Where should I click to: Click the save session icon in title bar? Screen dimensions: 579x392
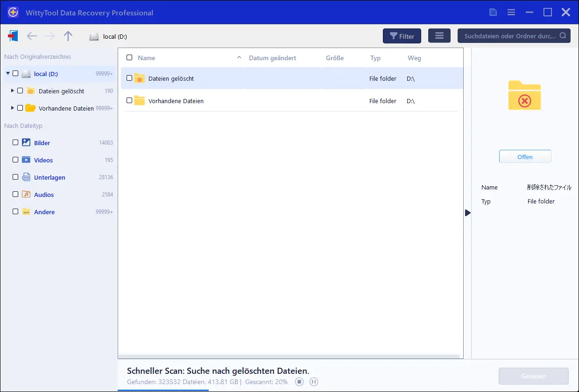493,12
